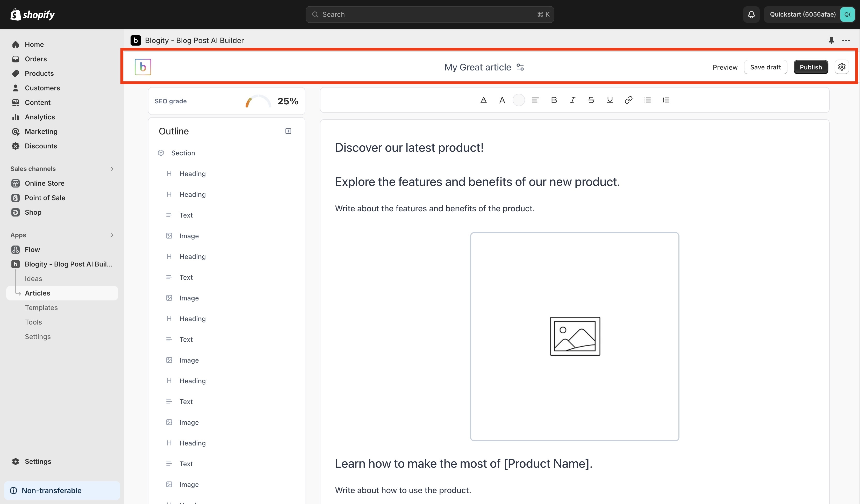Open Quickstart store account menu

tap(810, 14)
